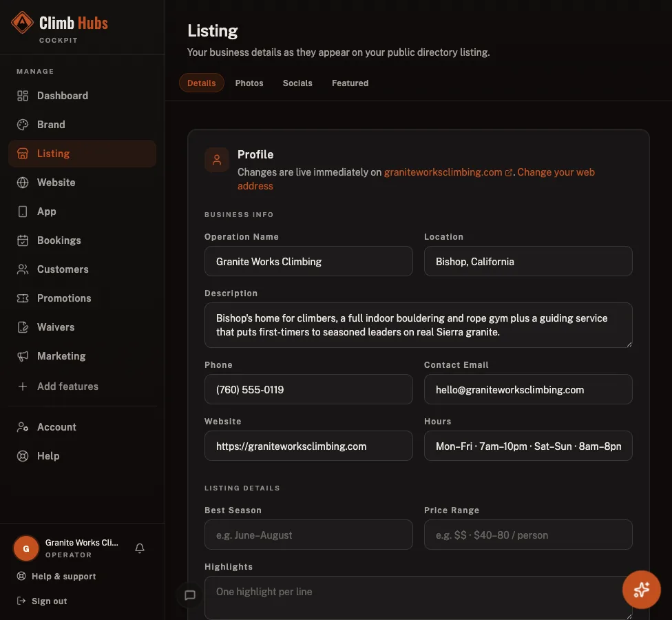
Task: Go to Dashboard in sidebar
Action: 83,96
